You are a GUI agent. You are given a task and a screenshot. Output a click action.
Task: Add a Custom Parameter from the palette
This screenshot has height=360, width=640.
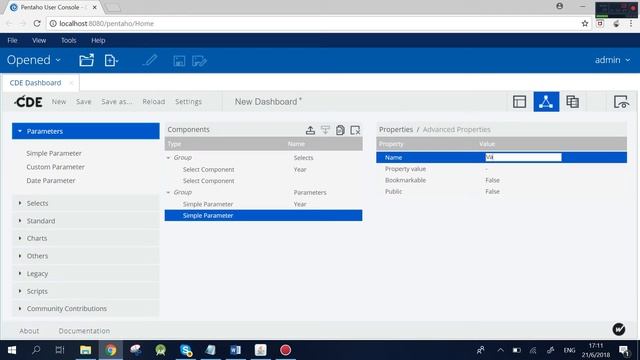pos(56,167)
